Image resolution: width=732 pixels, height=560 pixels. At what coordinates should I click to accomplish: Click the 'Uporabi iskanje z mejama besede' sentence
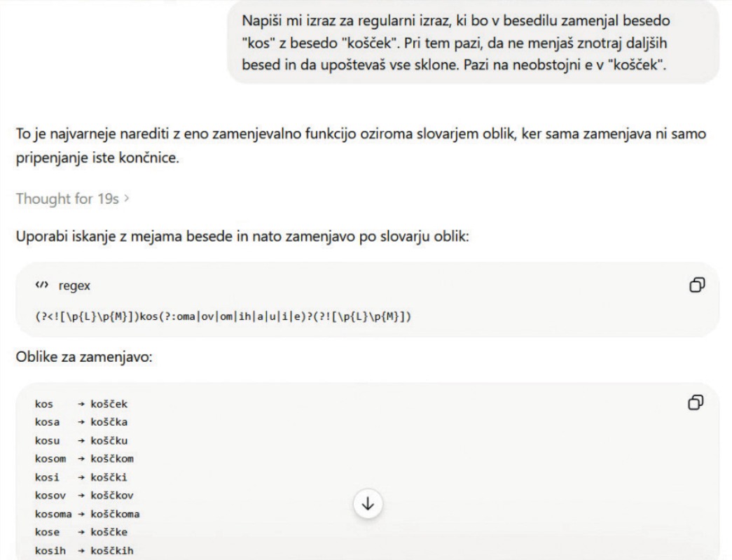coord(242,236)
